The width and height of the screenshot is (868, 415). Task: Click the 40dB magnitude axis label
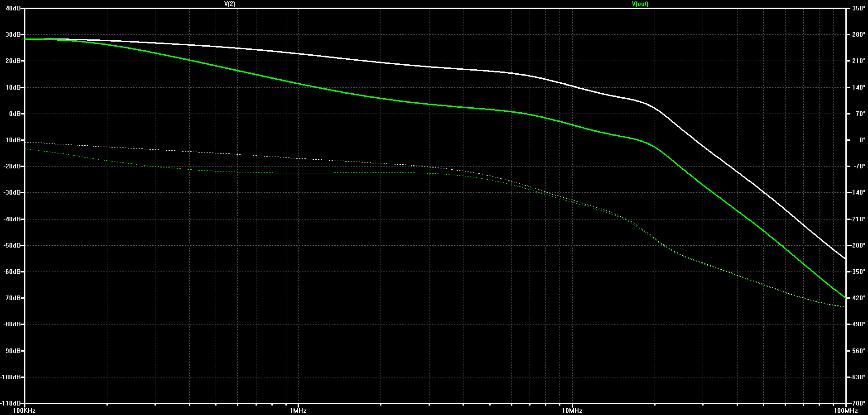[13, 8]
